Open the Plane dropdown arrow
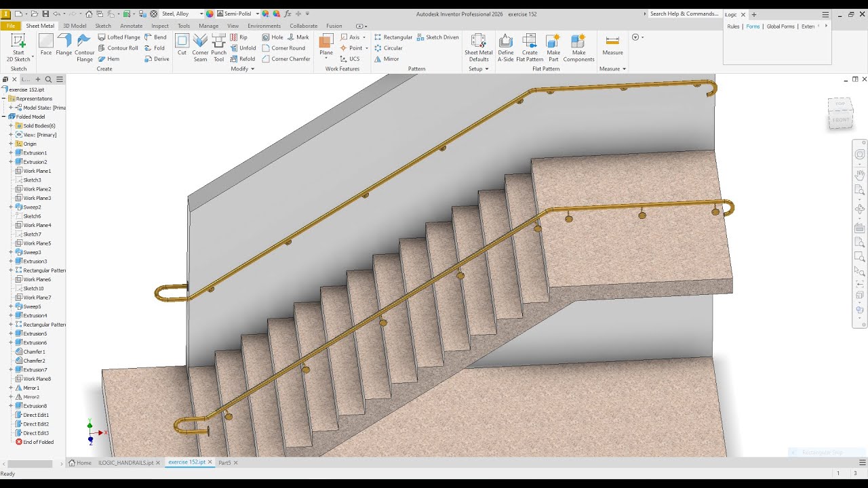Screen dimensions: 868x488 coord(326,59)
